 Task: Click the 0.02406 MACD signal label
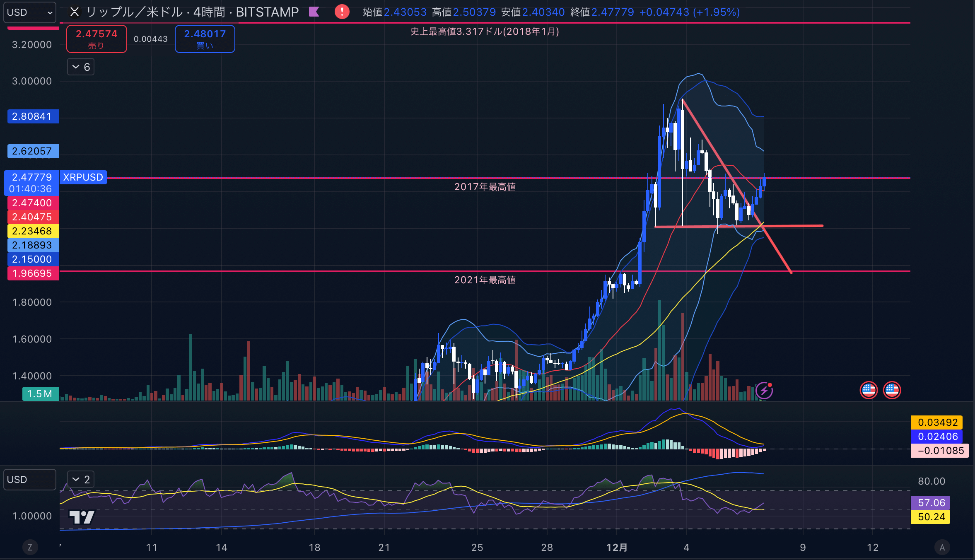[938, 437]
